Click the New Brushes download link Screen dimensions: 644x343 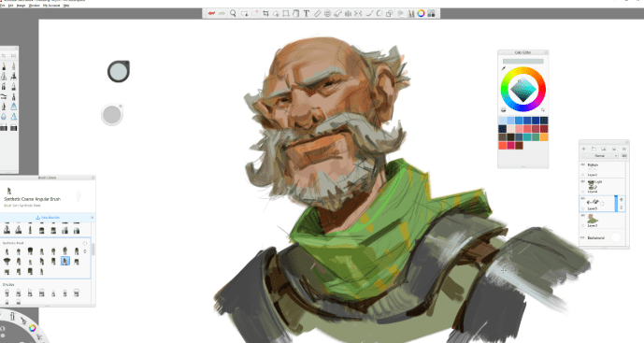[x=48, y=218]
